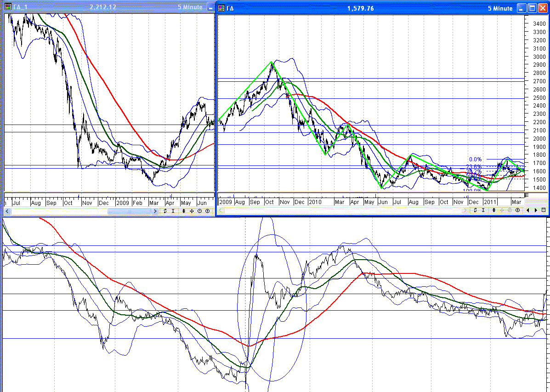
Task: Click the 5 Minute label in ΓΔ_1 title
Action: tap(190, 7)
